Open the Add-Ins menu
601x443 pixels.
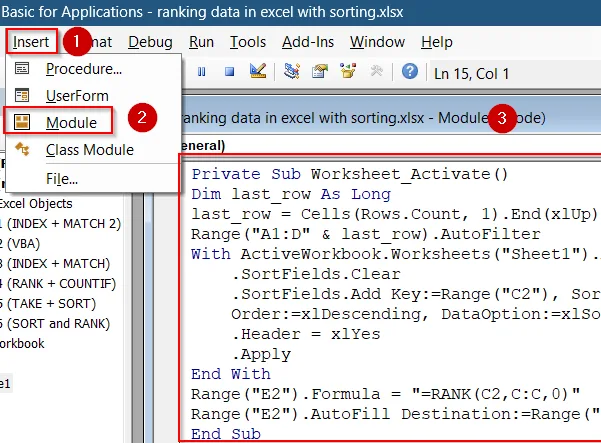[308, 42]
